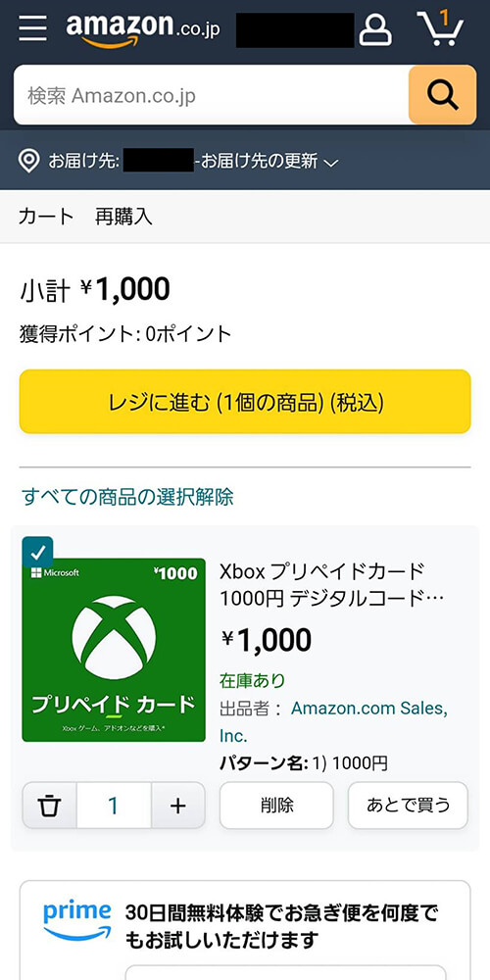Screen dimensions: 490x980
Task: Click the Amazon.co.jp logo
Action: (143, 28)
